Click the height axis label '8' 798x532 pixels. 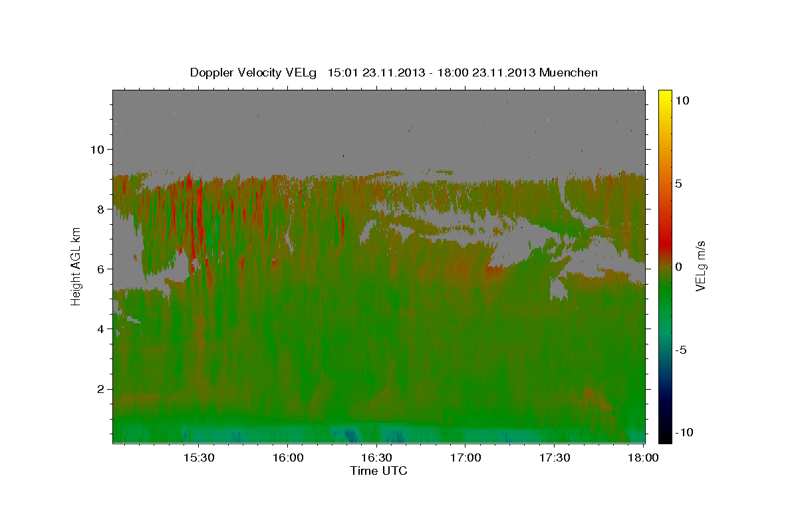[x=102, y=209]
